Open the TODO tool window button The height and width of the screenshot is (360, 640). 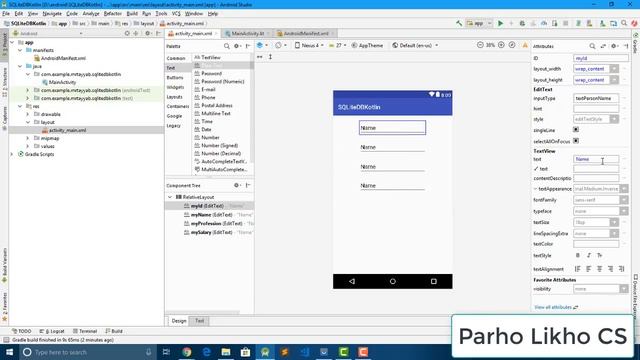click(x=22, y=331)
